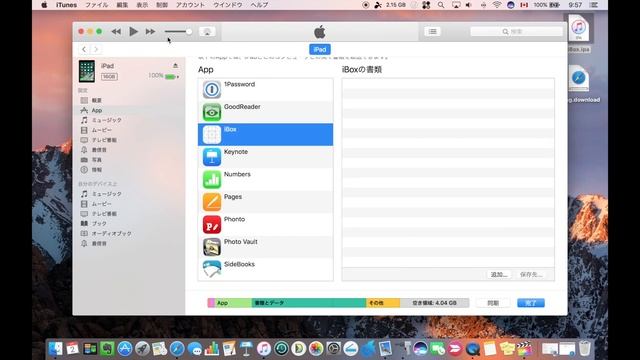Click the App segment of storage bar
The image size is (640, 360).
coord(233,303)
